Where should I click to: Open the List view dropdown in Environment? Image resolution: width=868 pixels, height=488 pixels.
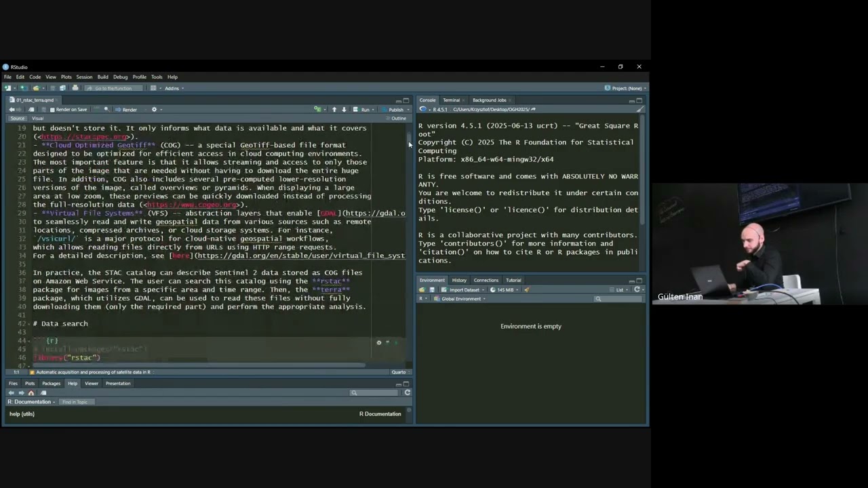620,289
